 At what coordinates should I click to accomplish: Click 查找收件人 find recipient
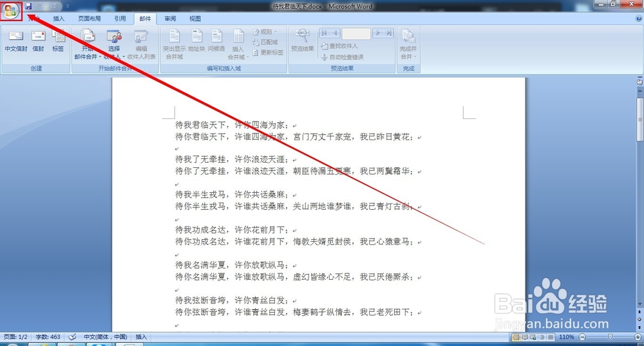click(339, 46)
